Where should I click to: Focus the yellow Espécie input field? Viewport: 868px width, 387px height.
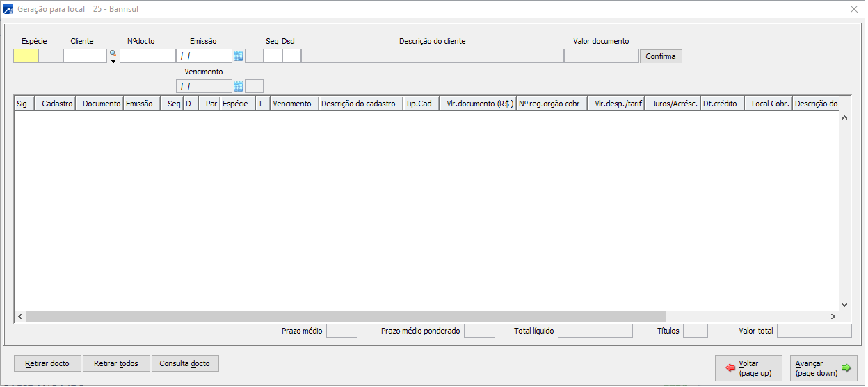click(x=26, y=56)
